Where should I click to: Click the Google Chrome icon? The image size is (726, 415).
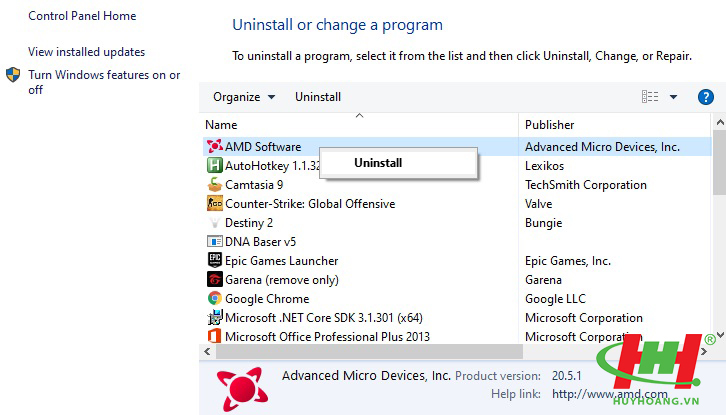[x=214, y=298]
